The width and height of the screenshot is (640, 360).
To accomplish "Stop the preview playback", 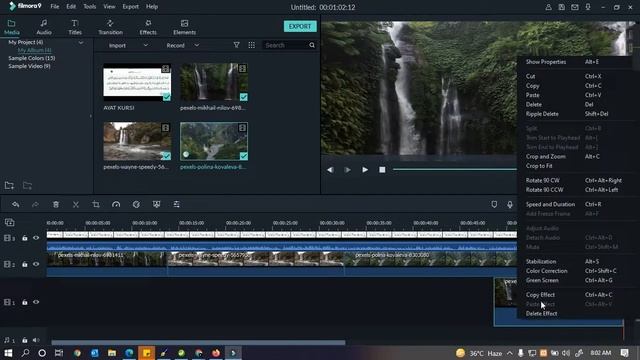I will [x=382, y=169].
